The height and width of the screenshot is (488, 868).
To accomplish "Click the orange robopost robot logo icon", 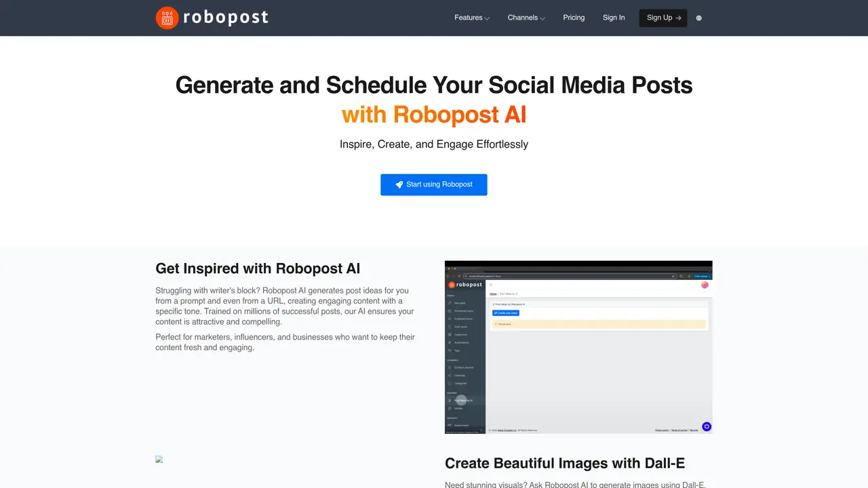I will (x=167, y=18).
